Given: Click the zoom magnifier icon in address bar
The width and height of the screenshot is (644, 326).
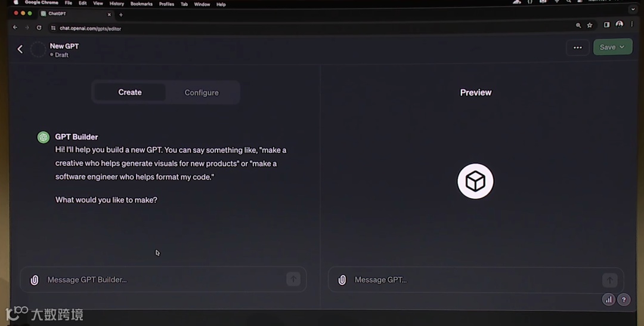Looking at the screenshot, I should pos(578,26).
